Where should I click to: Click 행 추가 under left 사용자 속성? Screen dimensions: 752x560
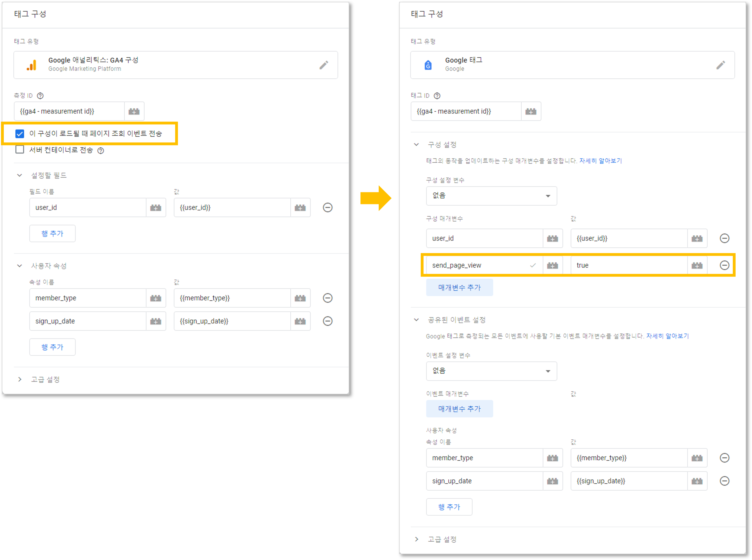53,347
